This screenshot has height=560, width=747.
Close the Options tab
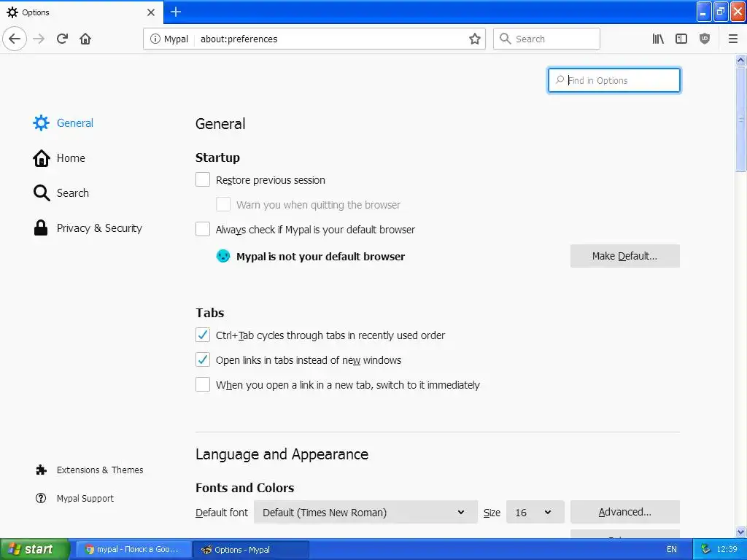point(151,12)
